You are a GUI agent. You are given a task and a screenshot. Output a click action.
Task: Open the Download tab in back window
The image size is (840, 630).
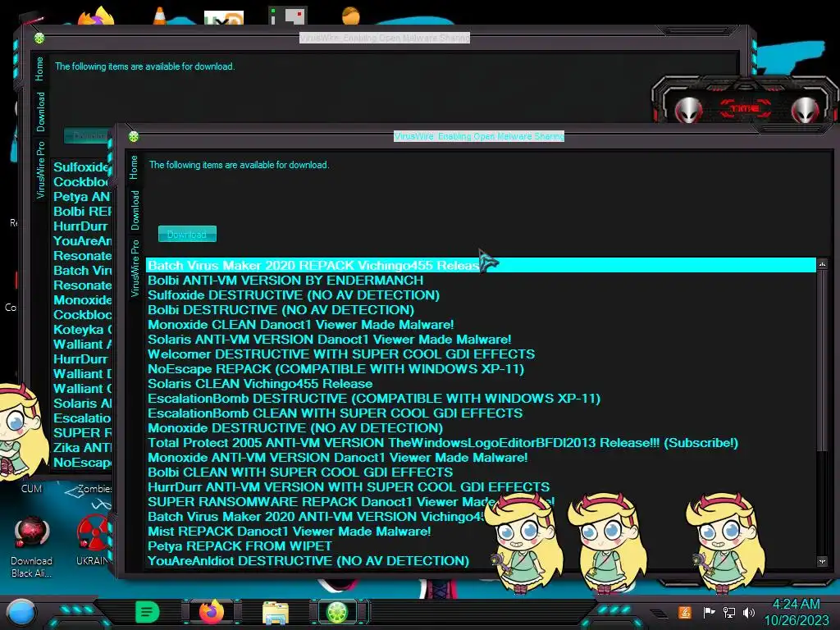point(40,112)
